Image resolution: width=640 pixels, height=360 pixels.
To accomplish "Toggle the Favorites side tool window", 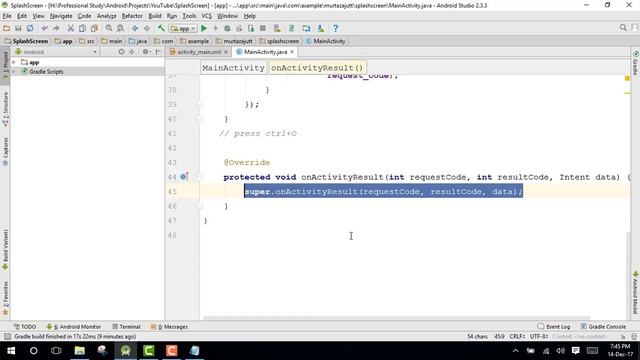I will click(x=5, y=299).
